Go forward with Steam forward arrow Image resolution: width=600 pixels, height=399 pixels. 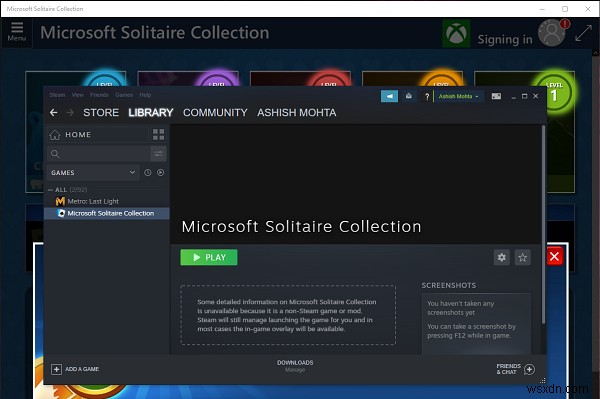pyautogui.click(x=70, y=112)
